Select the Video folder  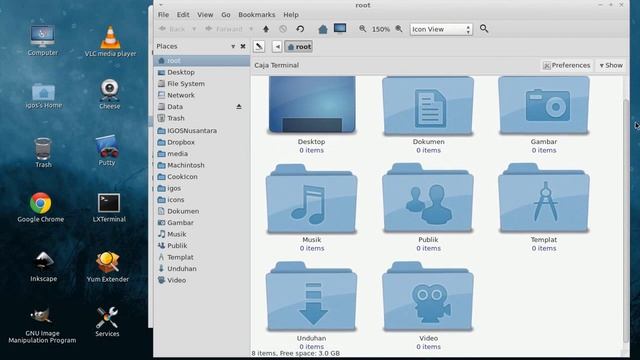click(428, 297)
